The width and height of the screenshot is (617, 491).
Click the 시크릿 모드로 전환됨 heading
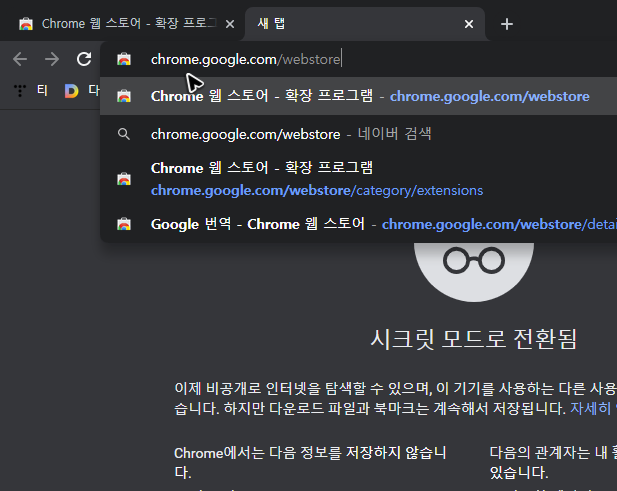474,339
